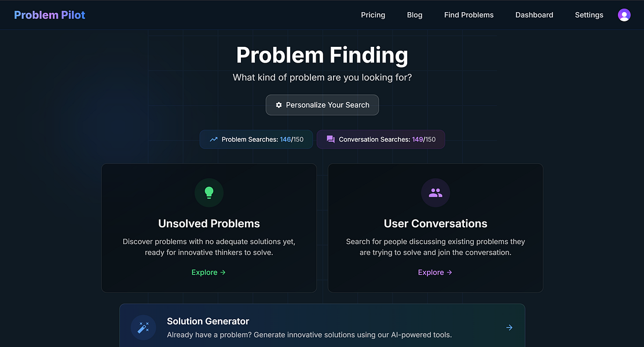
Task: Open the Dashboard
Action: pyautogui.click(x=534, y=15)
